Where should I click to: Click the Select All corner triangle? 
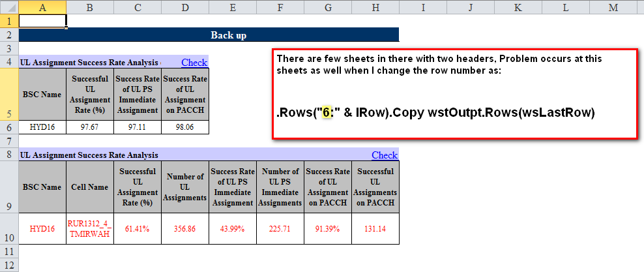click(x=9, y=7)
